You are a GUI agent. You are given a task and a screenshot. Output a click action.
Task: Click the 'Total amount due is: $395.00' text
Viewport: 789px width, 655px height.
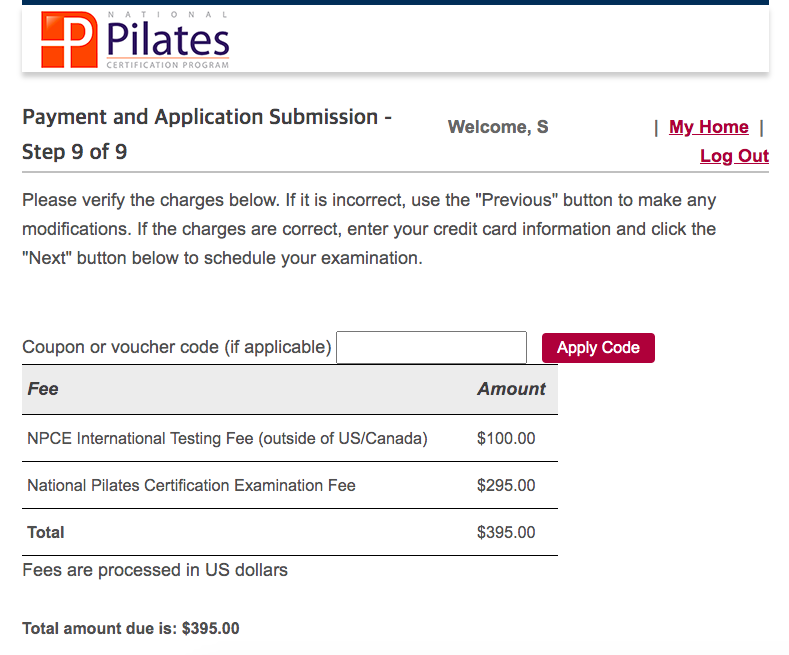coord(131,628)
